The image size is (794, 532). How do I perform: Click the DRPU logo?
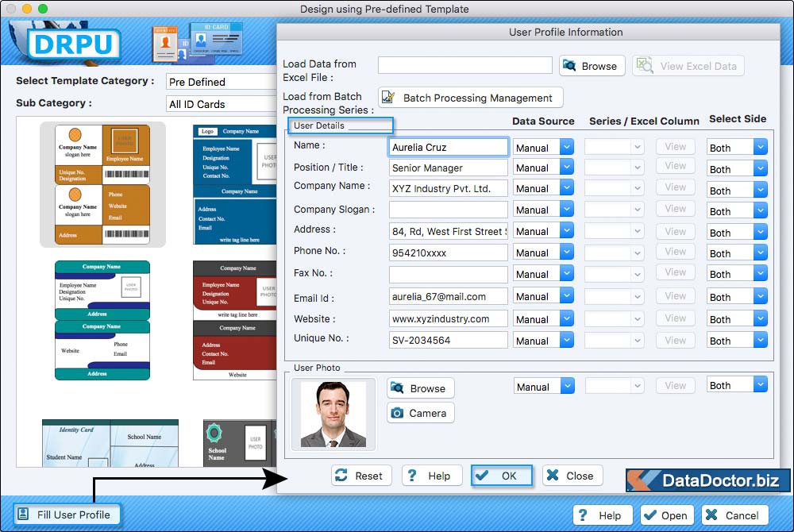tap(74, 44)
